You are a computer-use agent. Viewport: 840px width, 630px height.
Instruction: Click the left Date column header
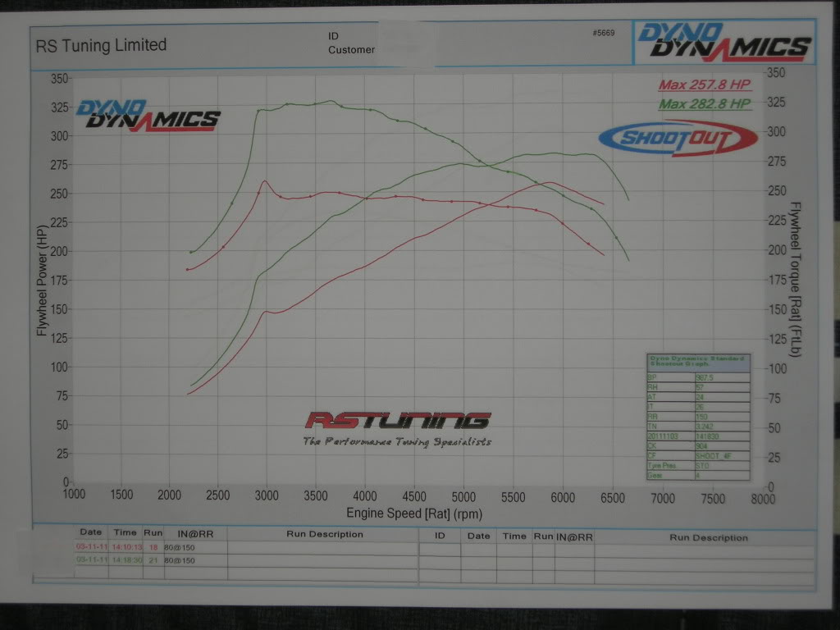(90, 533)
